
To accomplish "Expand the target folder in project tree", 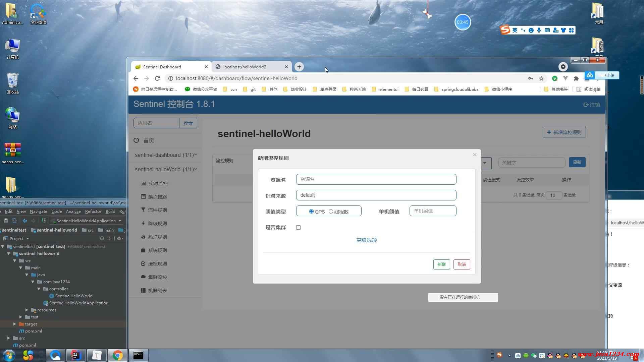I will click(x=15, y=324).
